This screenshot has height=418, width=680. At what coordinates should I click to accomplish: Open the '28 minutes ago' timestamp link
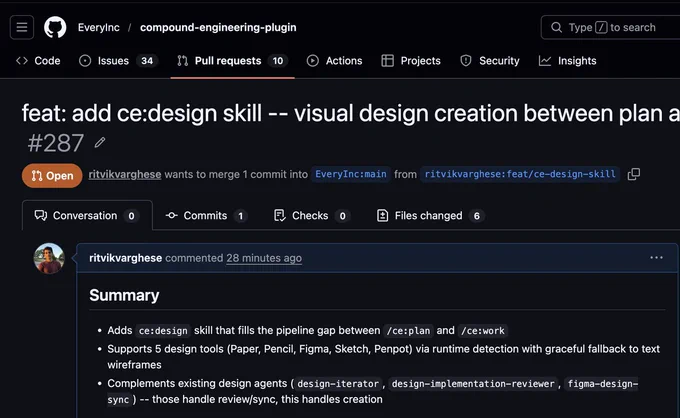[x=264, y=258]
